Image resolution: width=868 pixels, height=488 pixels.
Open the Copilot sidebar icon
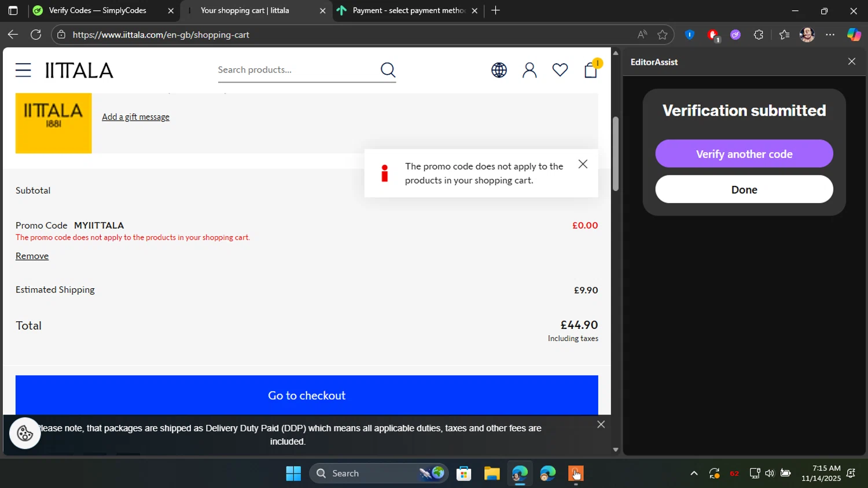click(x=854, y=35)
